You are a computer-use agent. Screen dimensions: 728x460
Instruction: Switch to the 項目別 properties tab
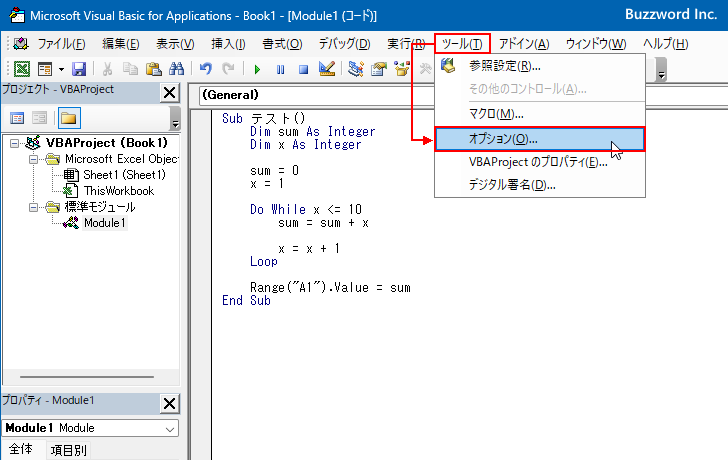68,450
